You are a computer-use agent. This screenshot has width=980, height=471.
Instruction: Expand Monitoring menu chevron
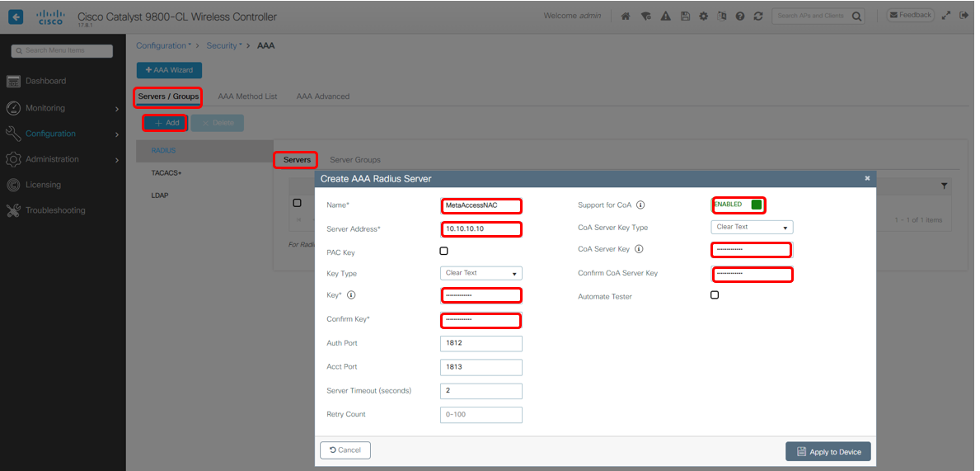pyautogui.click(x=117, y=109)
